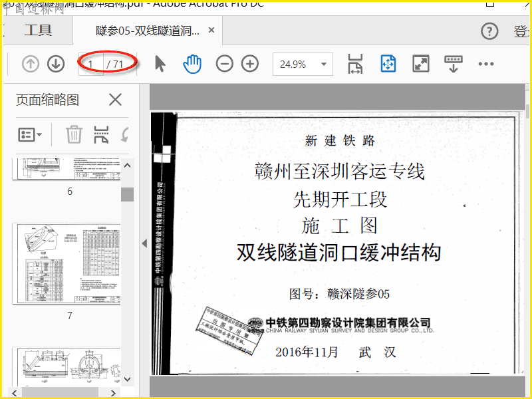Click the thumbnail panel vertical scroll handle
The height and width of the screenshot is (399, 532).
127,194
